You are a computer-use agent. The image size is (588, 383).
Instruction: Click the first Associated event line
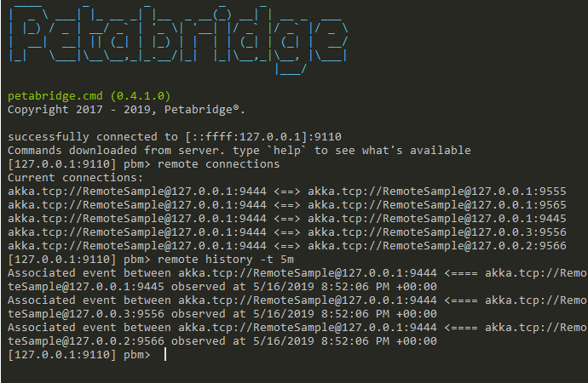(x=297, y=273)
